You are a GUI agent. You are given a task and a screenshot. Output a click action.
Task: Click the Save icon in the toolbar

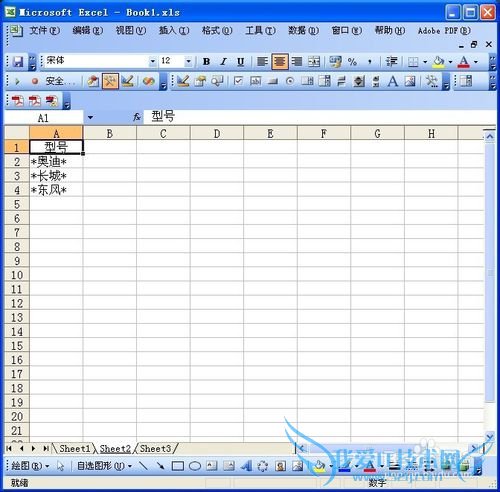[18, 62]
